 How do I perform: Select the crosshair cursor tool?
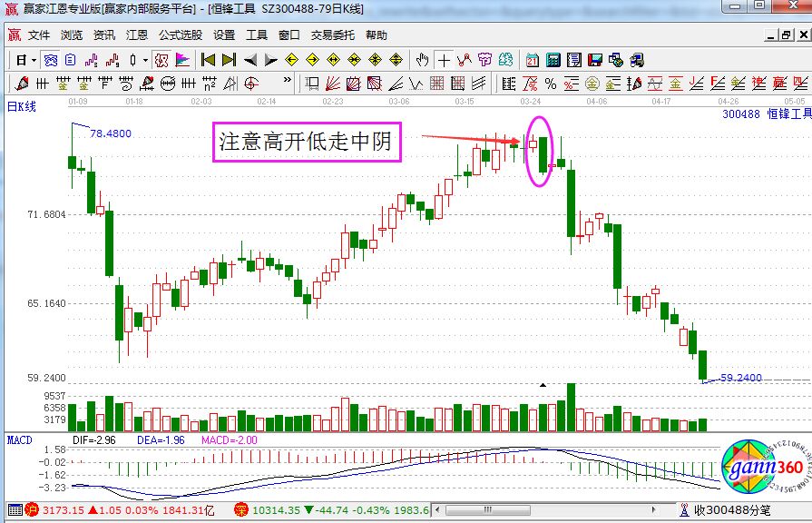point(444,60)
